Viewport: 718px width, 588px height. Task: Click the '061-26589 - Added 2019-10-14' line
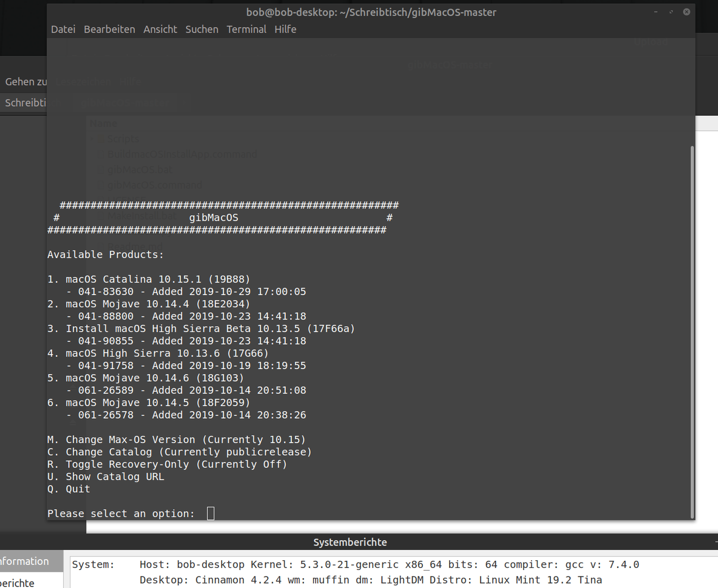pyautogui.click(x=186, y=390)
